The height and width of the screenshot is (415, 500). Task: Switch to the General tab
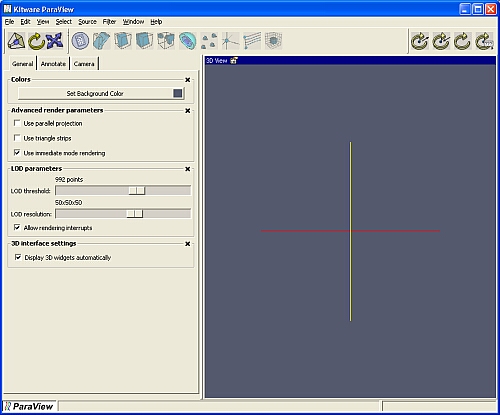coord(22,64)
